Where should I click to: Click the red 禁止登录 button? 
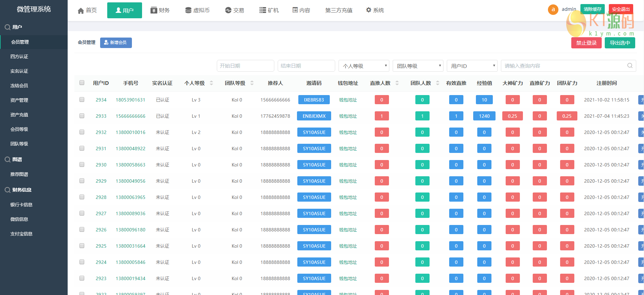click(586, 43)
